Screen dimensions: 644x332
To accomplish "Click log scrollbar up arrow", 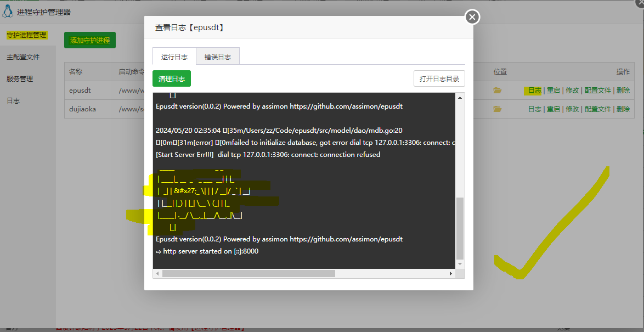I will tap(460, 97).
